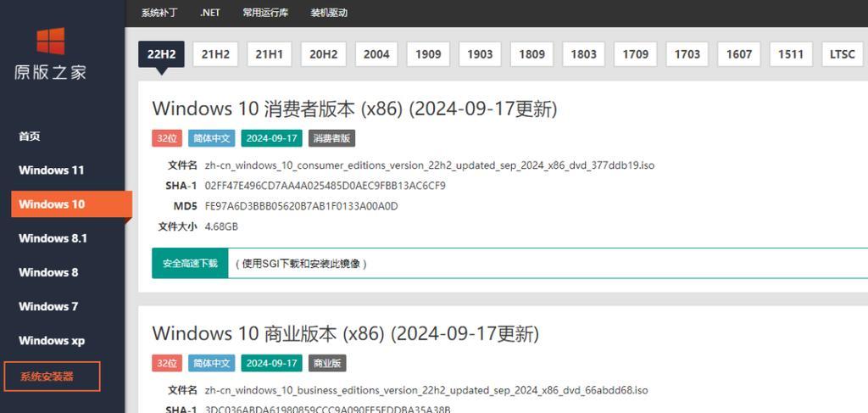Viewport: 868px width, 413px height.
Task: Open Windows 8 in the sidebar
Action: 48,272
